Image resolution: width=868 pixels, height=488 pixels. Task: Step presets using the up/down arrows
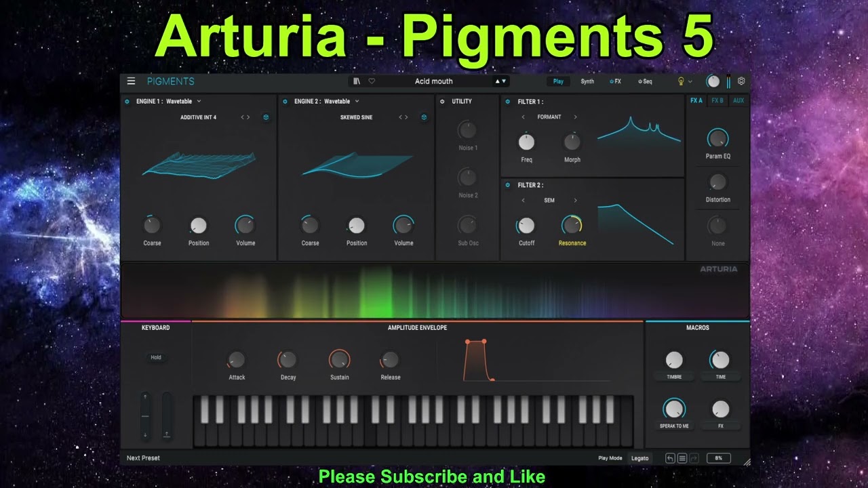(x=500, y=81)
